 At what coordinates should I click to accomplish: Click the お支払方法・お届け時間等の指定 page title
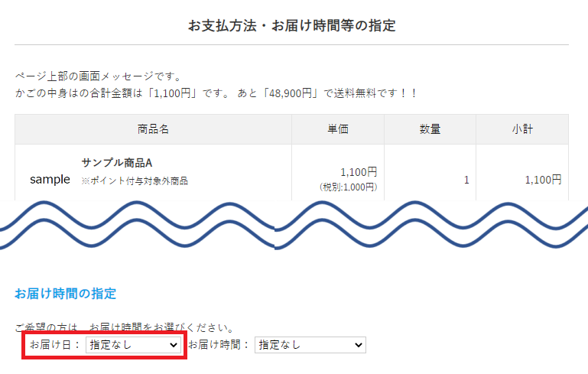[291, 26]
